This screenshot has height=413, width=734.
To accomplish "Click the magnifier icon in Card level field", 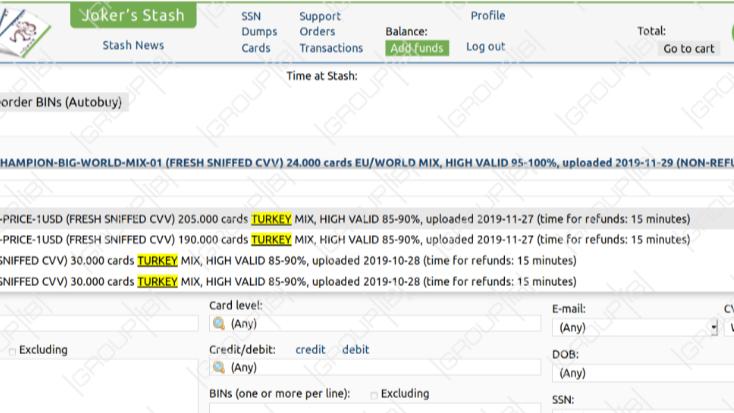I will pos(219,324).
